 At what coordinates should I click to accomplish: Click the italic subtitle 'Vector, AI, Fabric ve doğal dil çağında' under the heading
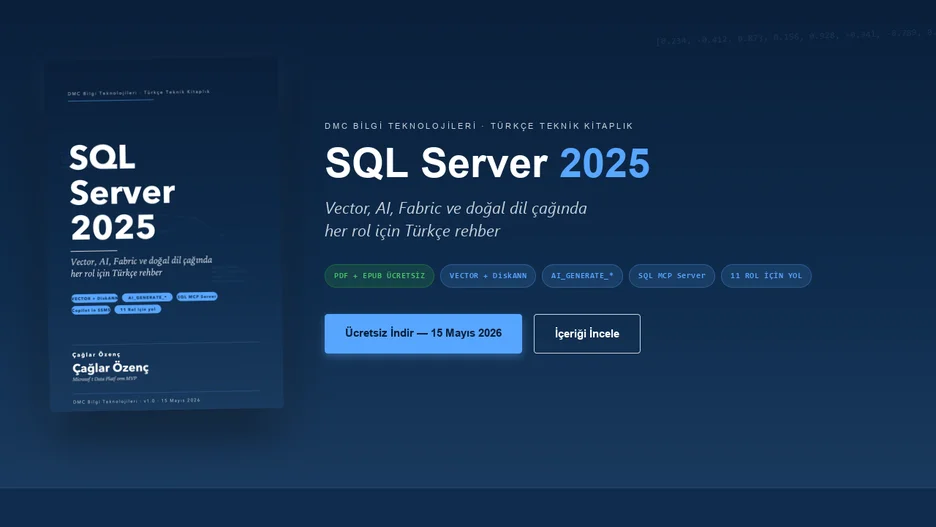coord(455,208)
